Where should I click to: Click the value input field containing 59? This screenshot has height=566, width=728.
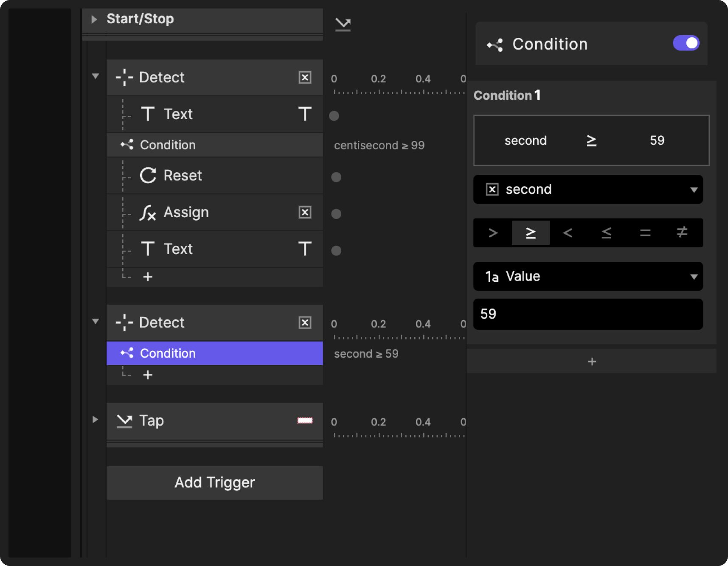[x=588, y=314]
